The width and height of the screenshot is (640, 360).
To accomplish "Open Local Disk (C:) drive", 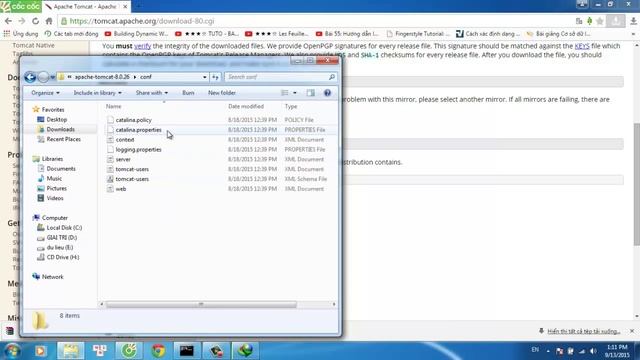I will coord(64,228).
